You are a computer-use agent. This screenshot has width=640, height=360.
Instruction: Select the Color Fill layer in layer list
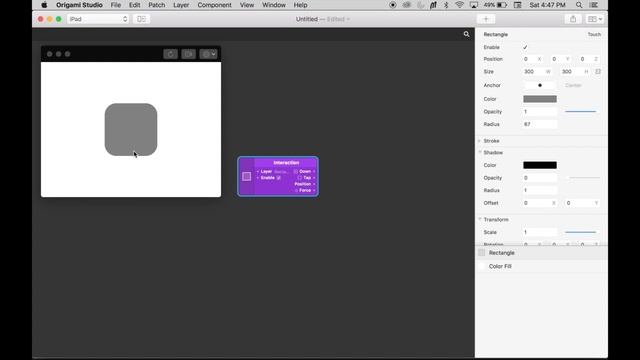pos(541,266)
